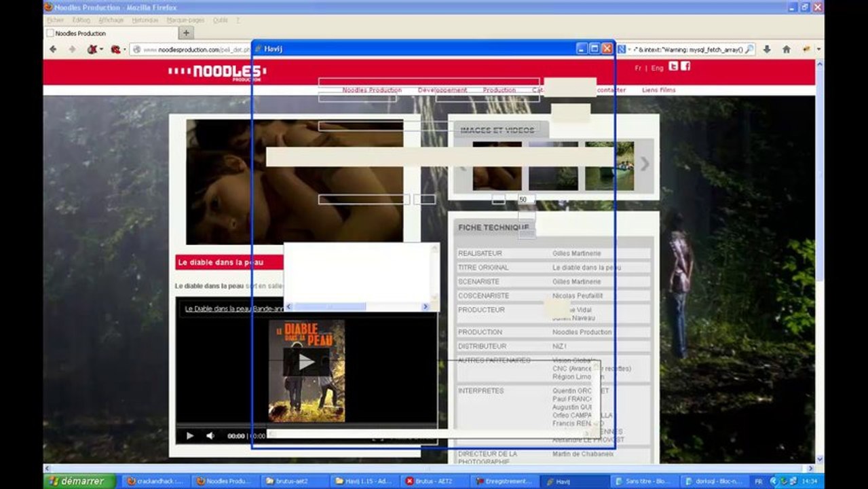This screenshot has height=489, width=868.
Task: Click 'Noodles Production' in PRODUCTION row
Action: pyautogui.click(x=582, y=332)
